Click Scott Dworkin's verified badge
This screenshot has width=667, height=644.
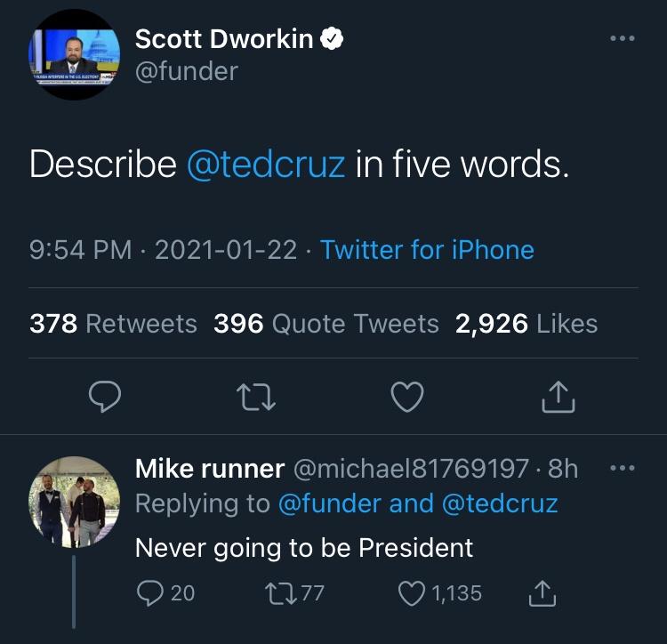click(332, 39)
